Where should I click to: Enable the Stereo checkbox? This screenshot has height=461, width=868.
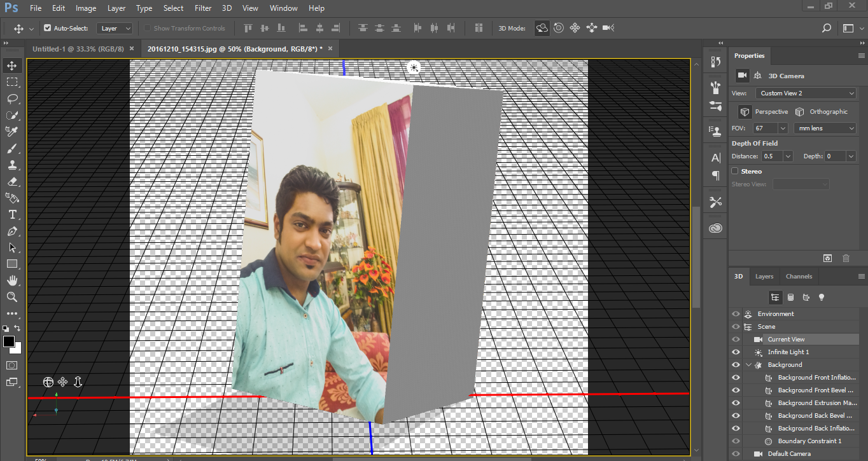[x=735, y=170]
